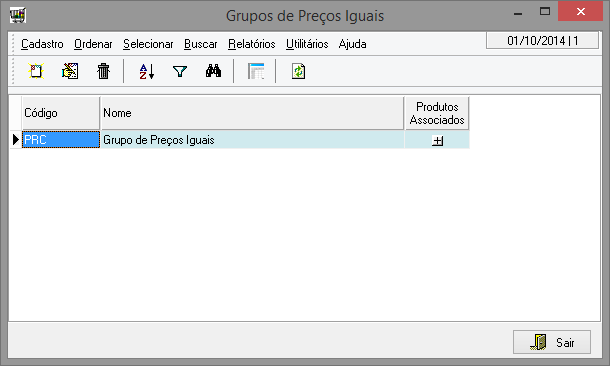610x366 pixels.
Task: Open the Cadastro menu
Action: [x=42, y=44]
